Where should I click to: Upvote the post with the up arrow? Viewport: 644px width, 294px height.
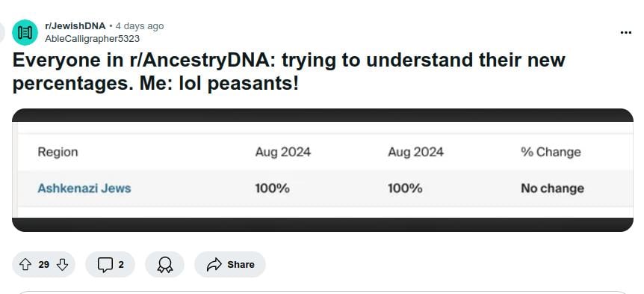coord(25,264)
